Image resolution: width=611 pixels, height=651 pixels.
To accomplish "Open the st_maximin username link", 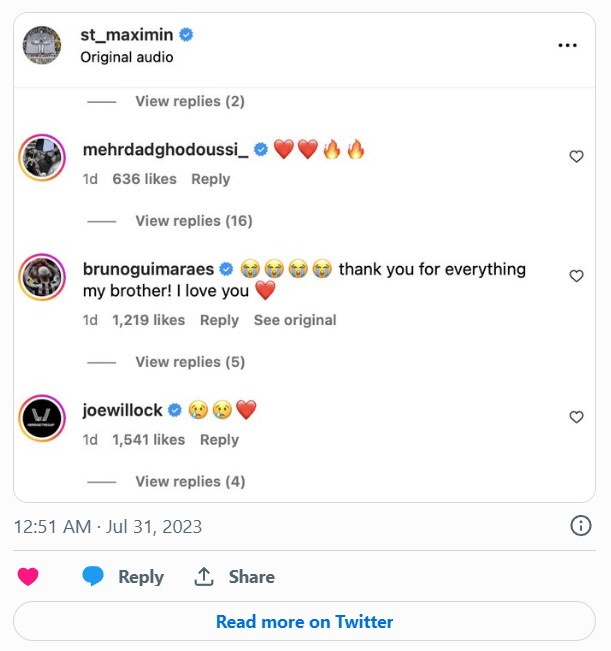I will tap(127, 35).
